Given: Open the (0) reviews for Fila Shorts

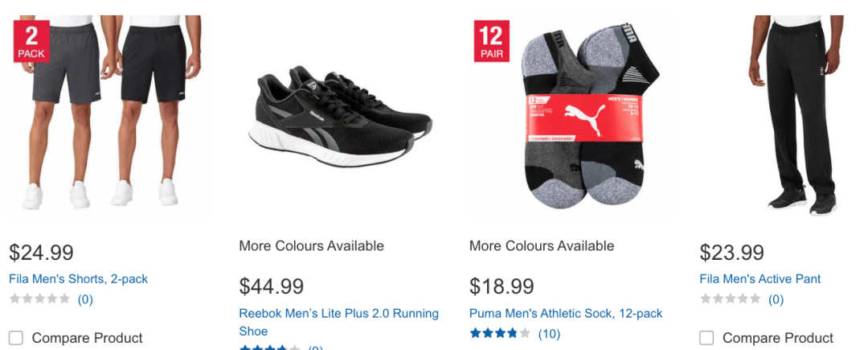Looking at the screenshot, I should pos(85,299).
